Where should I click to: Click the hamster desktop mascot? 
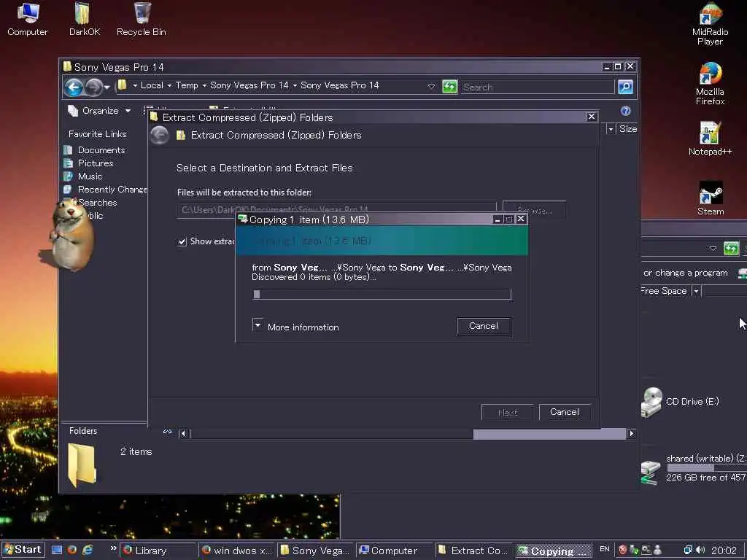(x=71, y=235)
